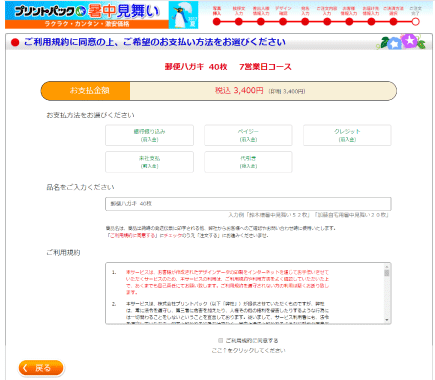Click the 品名 input field

point(248,204)
